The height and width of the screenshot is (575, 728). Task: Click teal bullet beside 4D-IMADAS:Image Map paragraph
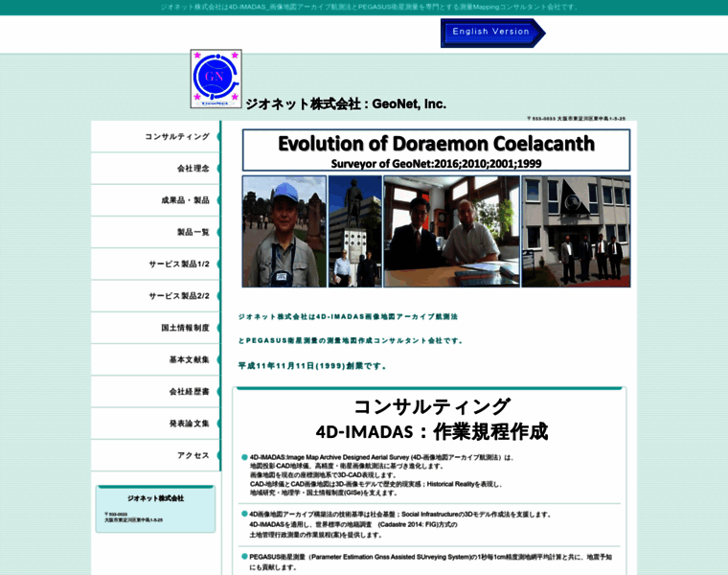pos(244,457)
